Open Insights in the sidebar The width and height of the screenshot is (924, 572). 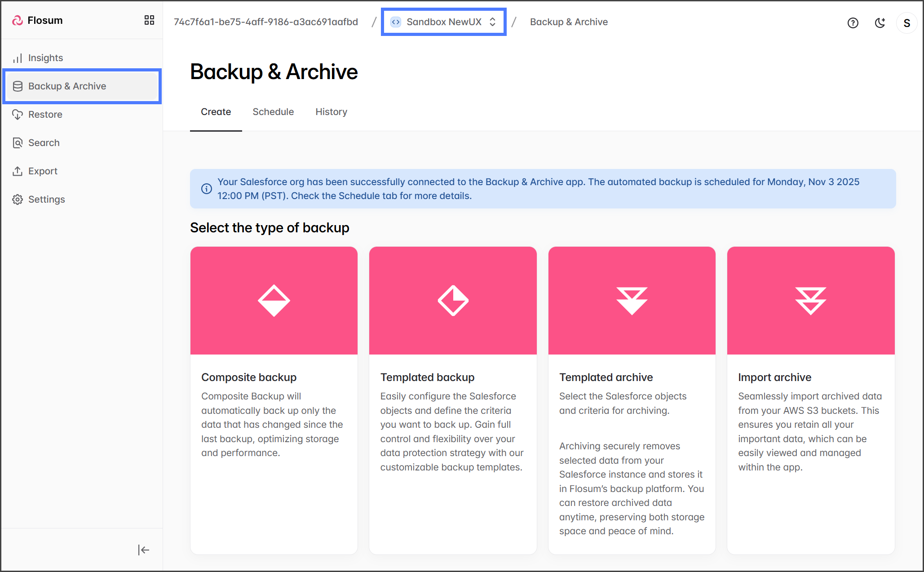tap(45, 58)
